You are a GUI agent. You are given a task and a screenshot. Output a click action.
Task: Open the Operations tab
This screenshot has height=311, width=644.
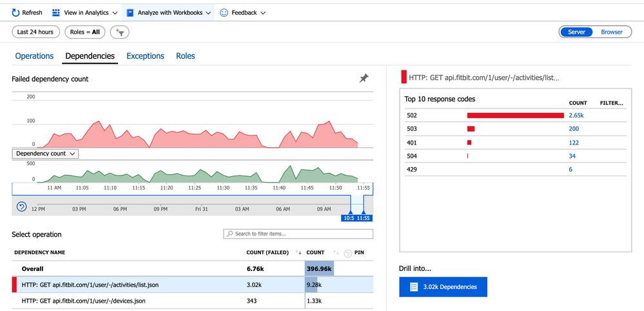(35, 56)
